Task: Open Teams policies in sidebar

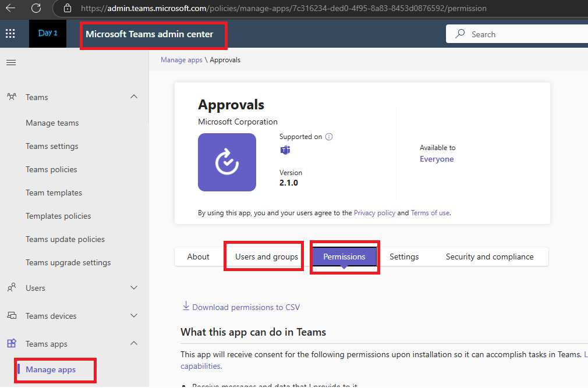Action: (51, 169)
